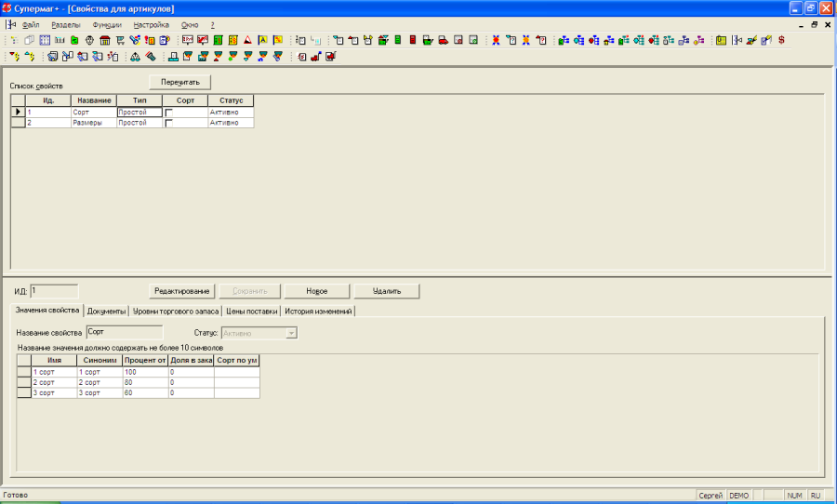
Task: Click into the ИД input field
Action: [54, 291]
